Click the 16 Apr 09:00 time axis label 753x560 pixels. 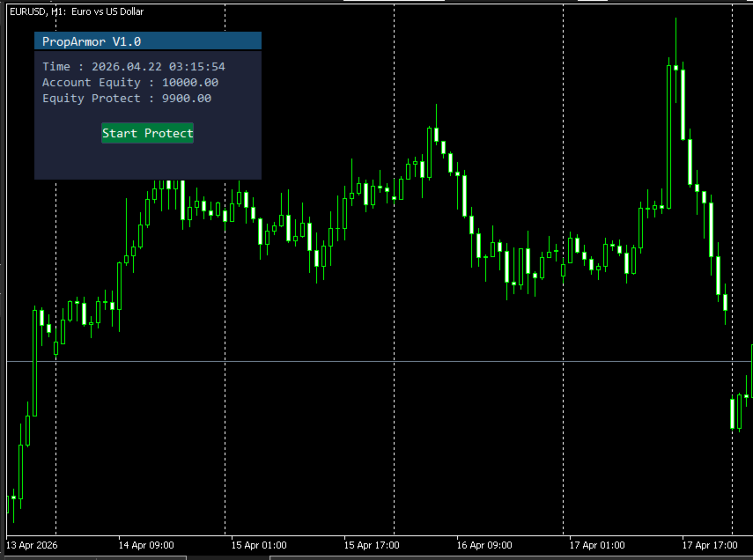point(484,545)
